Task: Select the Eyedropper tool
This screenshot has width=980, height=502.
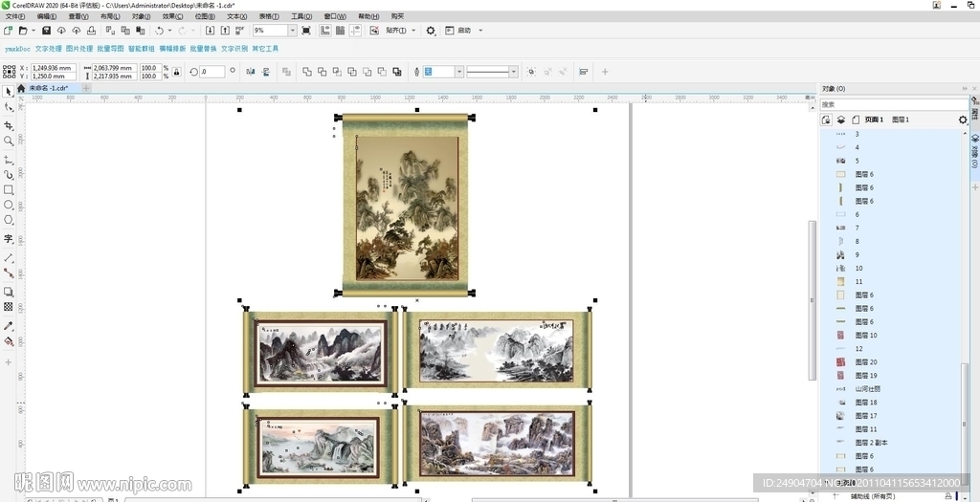Action: (9, 326)
